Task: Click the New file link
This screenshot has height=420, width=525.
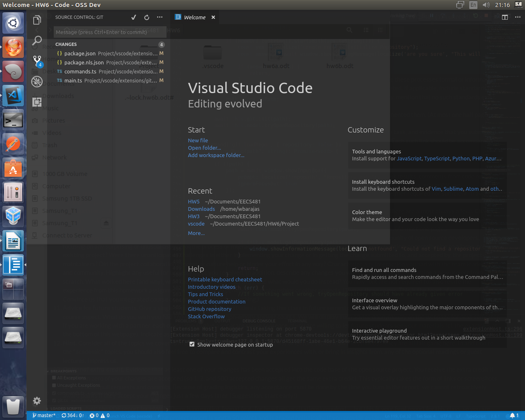Action: (x=198, y=140)
